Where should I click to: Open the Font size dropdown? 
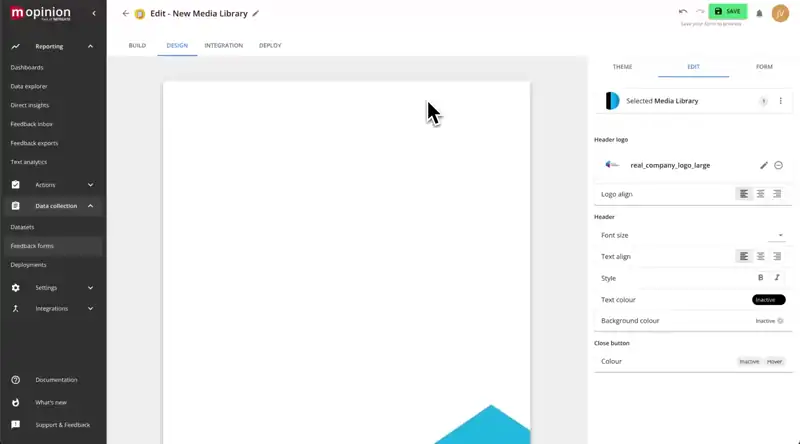point(777,236)
